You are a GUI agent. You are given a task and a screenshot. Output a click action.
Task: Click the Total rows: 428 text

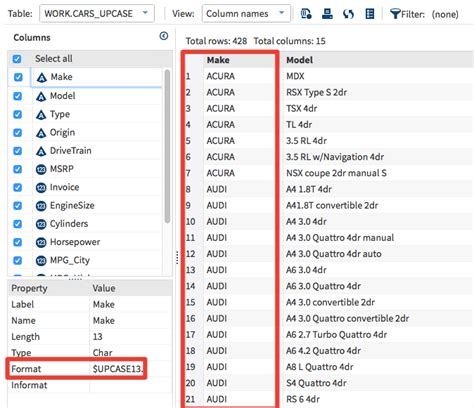[216, 41]
